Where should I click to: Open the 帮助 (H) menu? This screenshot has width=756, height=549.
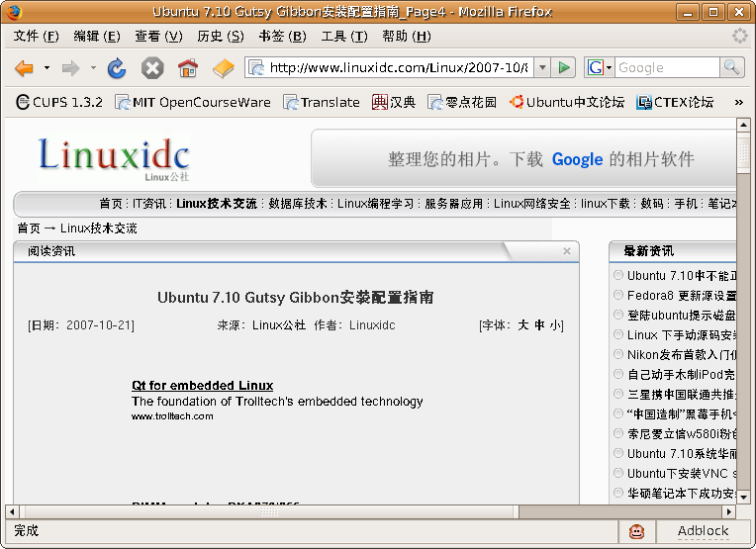[x=407, y=37]
